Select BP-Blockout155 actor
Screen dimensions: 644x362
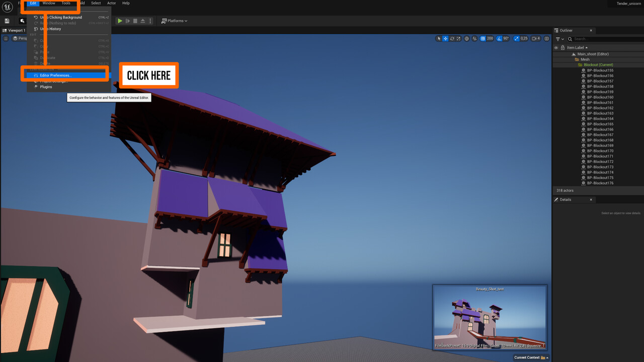[x=600, y=70]
